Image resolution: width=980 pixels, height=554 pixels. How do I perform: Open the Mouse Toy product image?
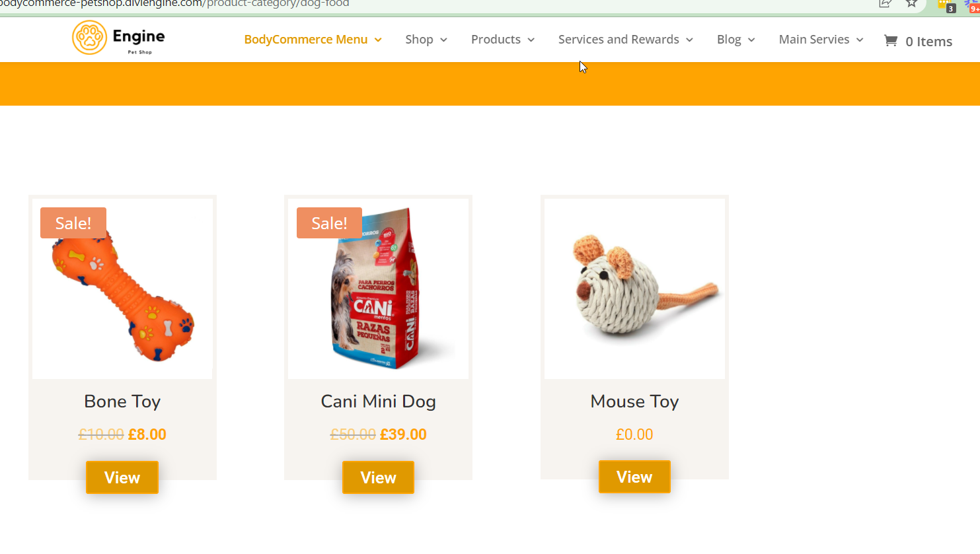[x=634, y=289]
